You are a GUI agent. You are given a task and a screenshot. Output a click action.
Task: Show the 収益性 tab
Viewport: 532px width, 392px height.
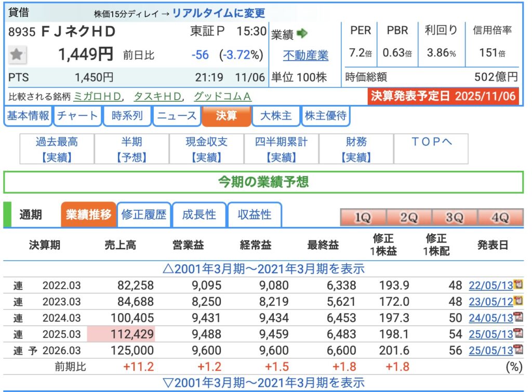click(255, 214)
